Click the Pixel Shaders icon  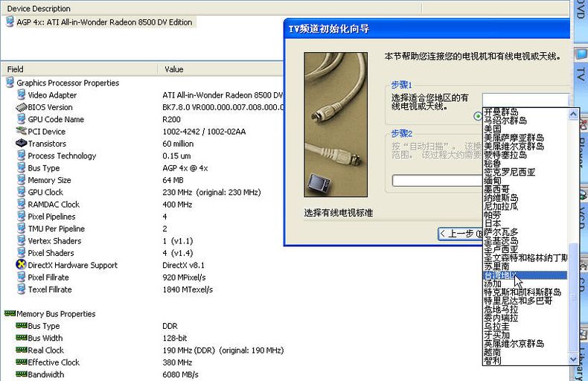[22, 252]
